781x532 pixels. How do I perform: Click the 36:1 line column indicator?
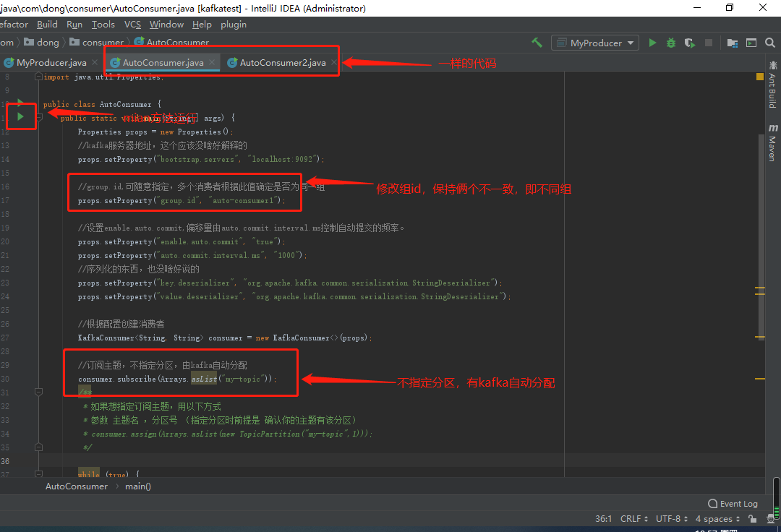[603, 518]
